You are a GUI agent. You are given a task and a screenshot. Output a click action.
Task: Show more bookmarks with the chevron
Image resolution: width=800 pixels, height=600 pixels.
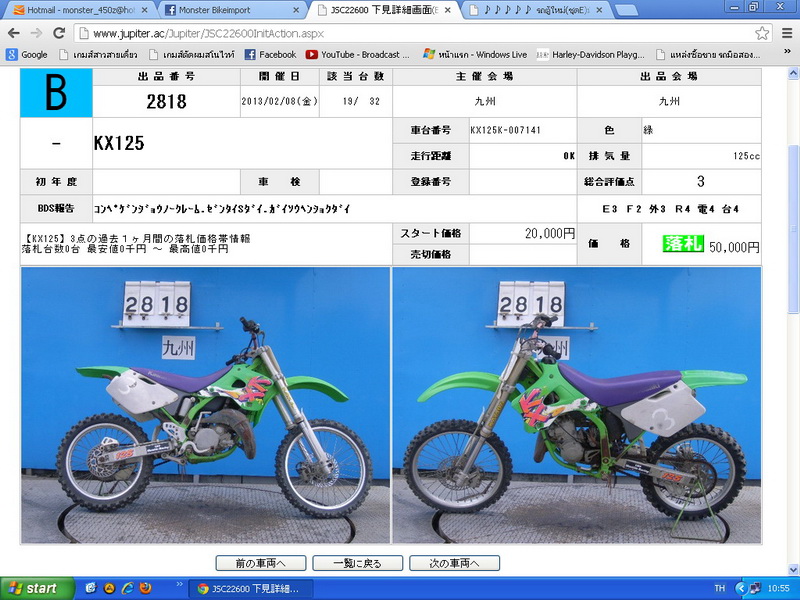(787, 52)
